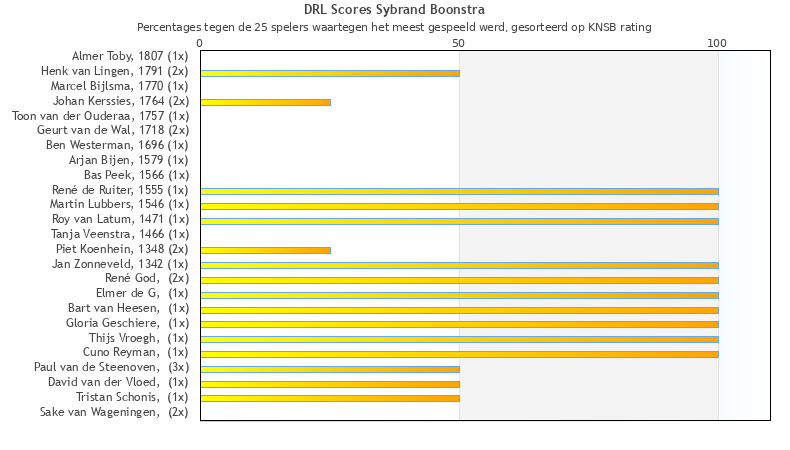Select the Piet Koenhein score bar
Screen dimensions: 790x450
265,250
